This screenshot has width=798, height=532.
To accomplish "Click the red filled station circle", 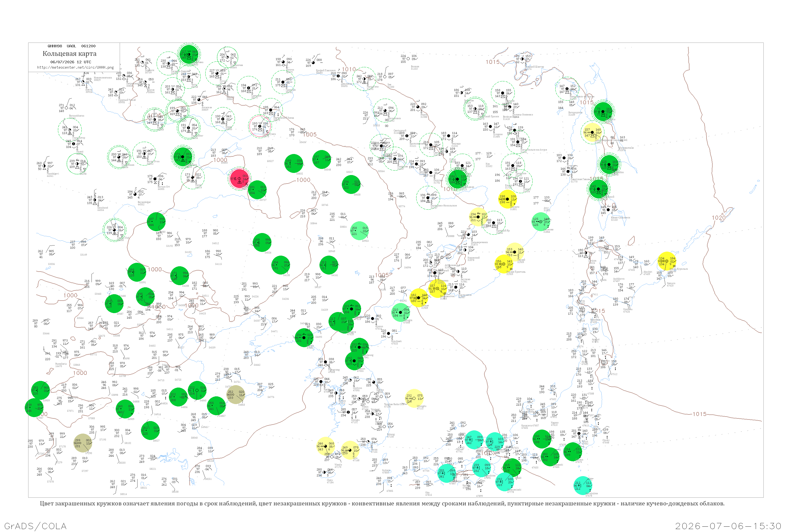I will coord(239,179).
